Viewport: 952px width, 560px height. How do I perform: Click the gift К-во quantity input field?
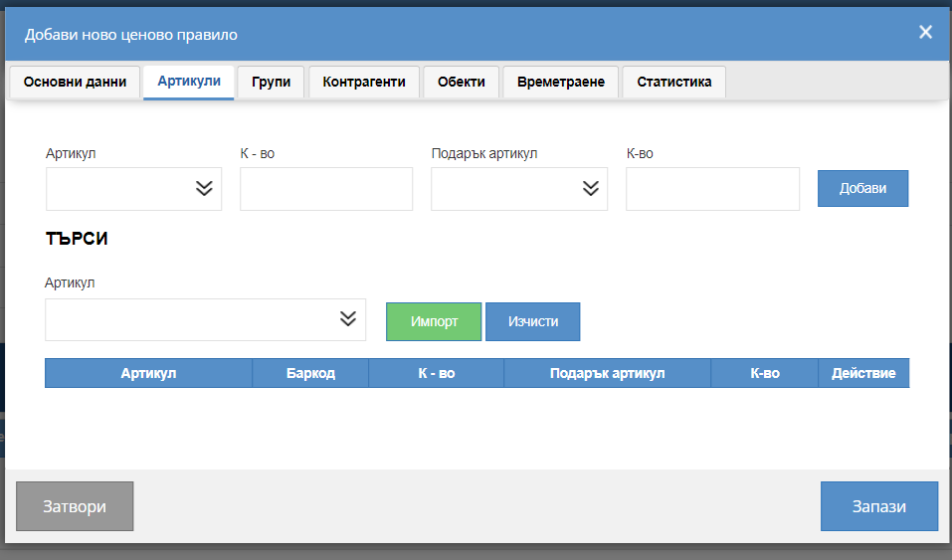[x=712, y=189]
